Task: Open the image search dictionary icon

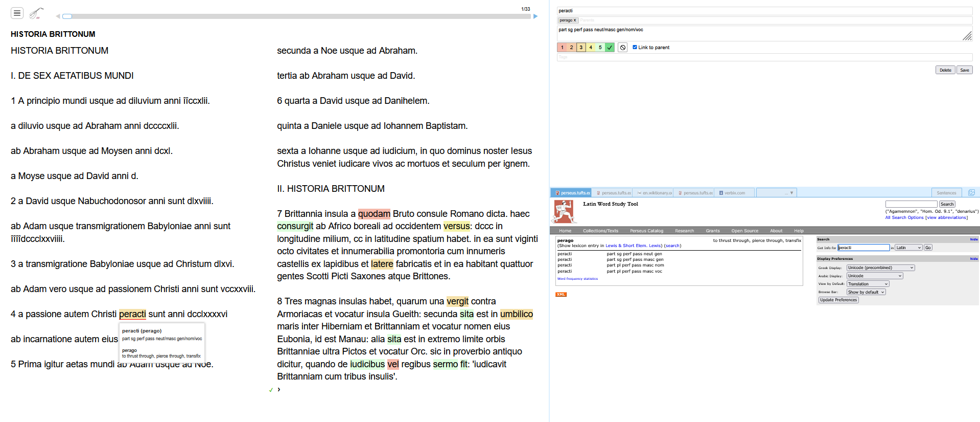Action: (x=971, y=193)
